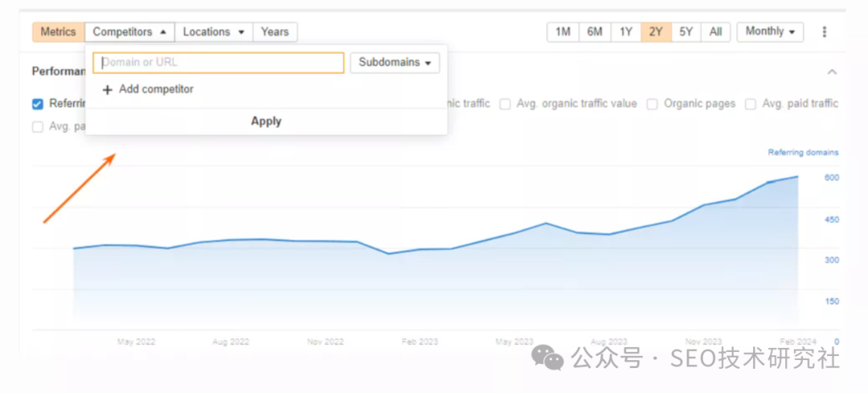The image size is (868, 393).
Task: Switch to the Metrics tab
Action: tap(58, 32)
